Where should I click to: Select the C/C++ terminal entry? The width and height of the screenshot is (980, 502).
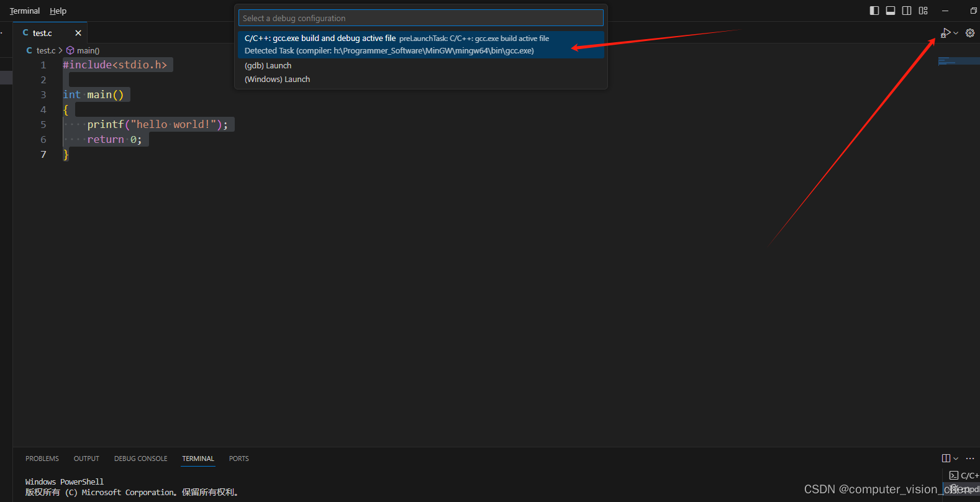(x=963, y=475)
